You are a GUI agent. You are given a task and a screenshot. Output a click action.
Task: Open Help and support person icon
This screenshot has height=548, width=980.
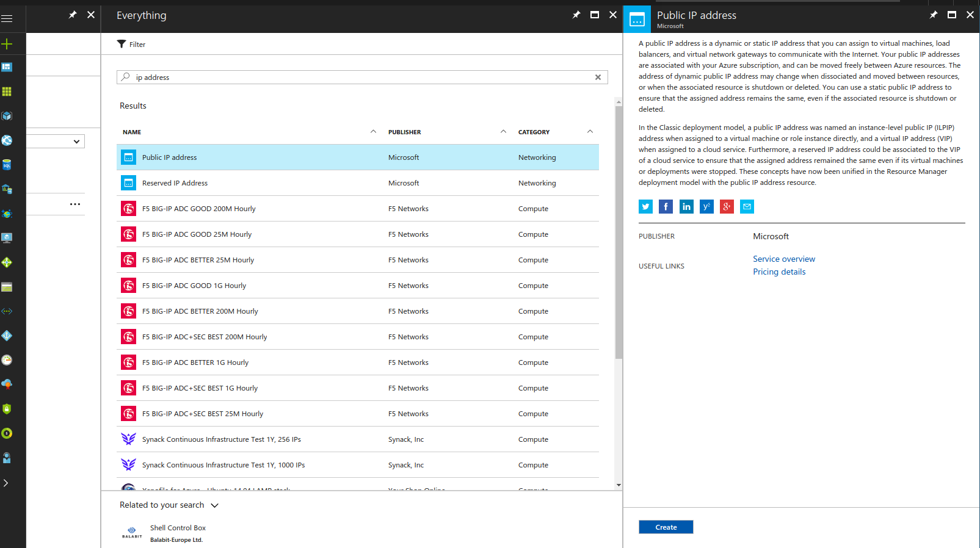pos(7,458)
